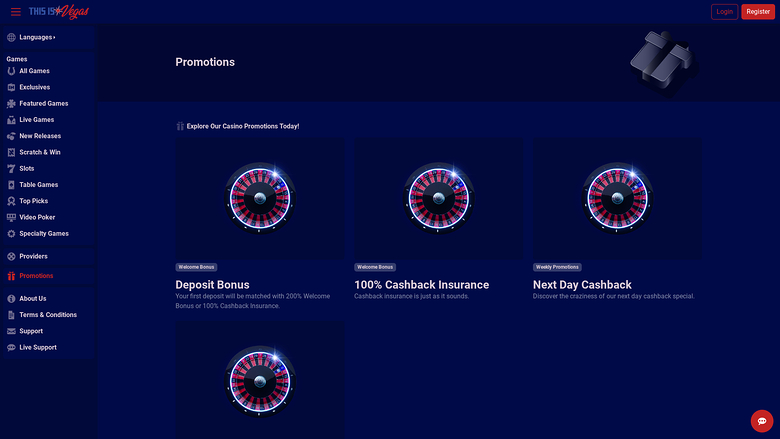Open All Games from sidebar
The width and height of the screenshot is (780, 439).
pyautogui.click(x=34, y=71)
